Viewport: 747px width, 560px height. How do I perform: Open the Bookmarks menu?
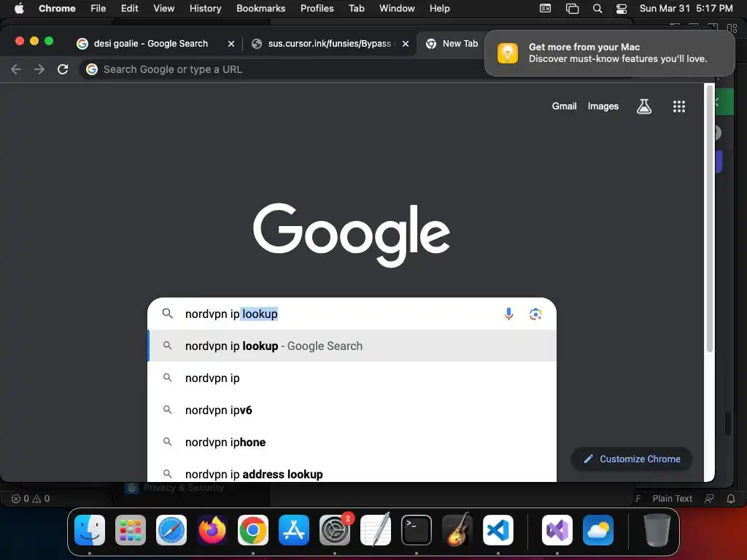(x=260, y=9)
